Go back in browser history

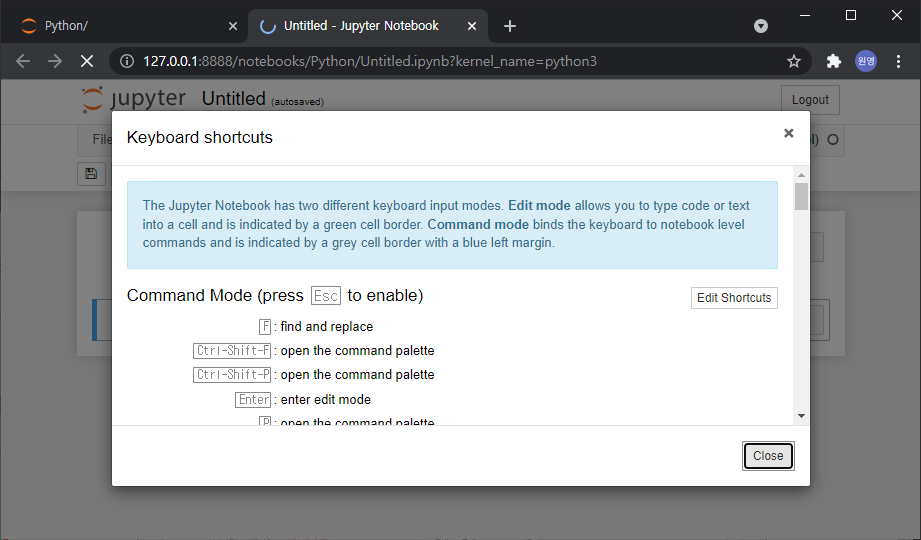pos(23,61)
